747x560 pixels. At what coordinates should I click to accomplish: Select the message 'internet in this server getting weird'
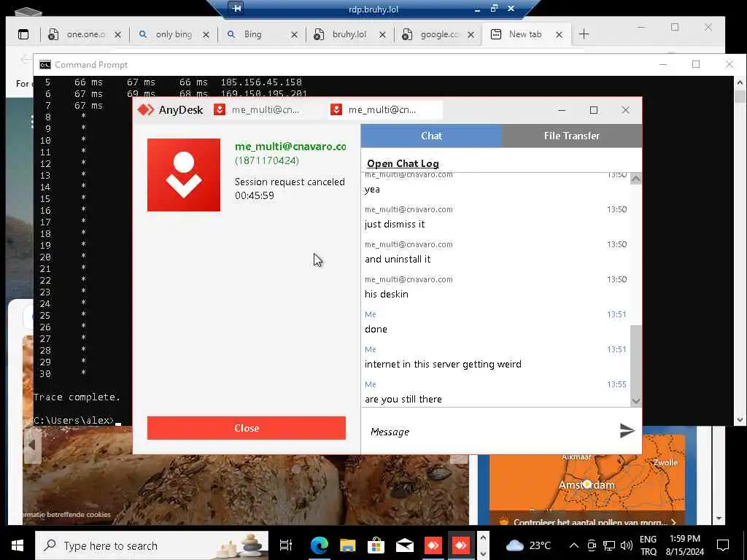click(443, 365)
